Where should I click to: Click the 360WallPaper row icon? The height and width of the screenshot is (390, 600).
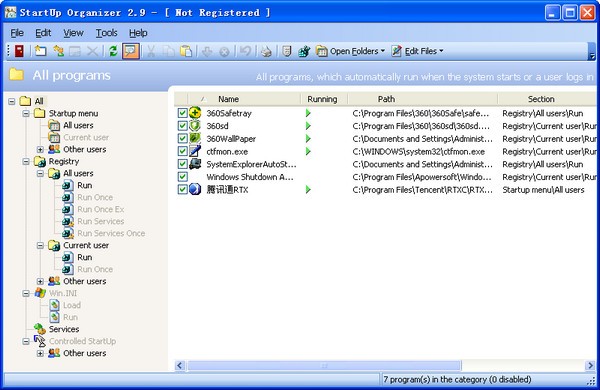(x=195, y=138)
